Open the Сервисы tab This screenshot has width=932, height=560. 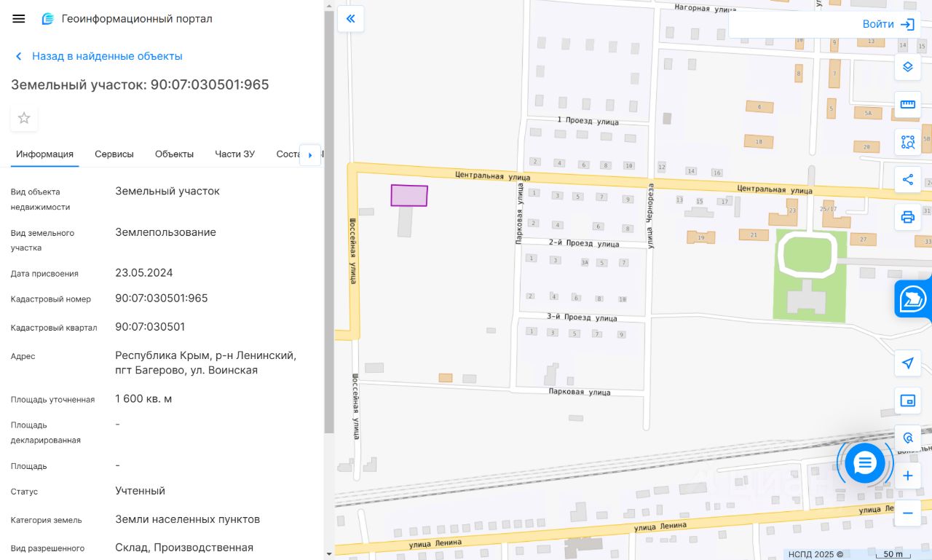(x=114, y=154)
